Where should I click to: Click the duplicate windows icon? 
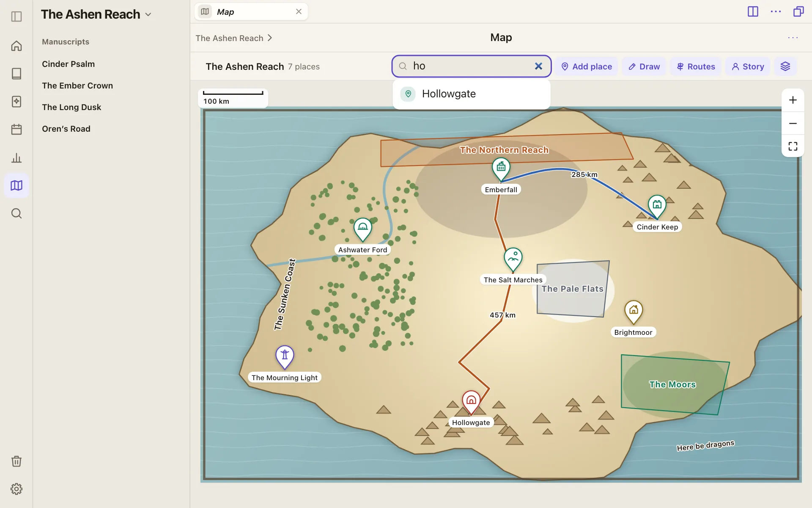coord(798,11)
